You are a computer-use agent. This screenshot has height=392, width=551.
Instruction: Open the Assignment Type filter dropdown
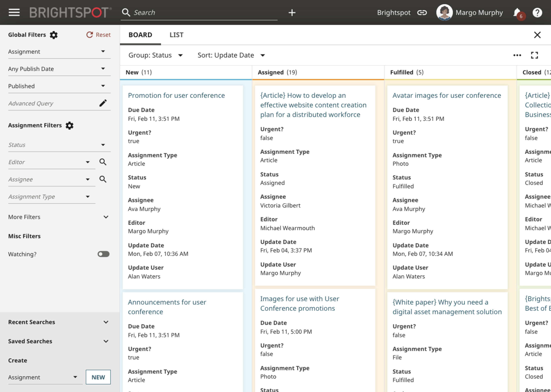pyautogui.click(x=52, y=197)
